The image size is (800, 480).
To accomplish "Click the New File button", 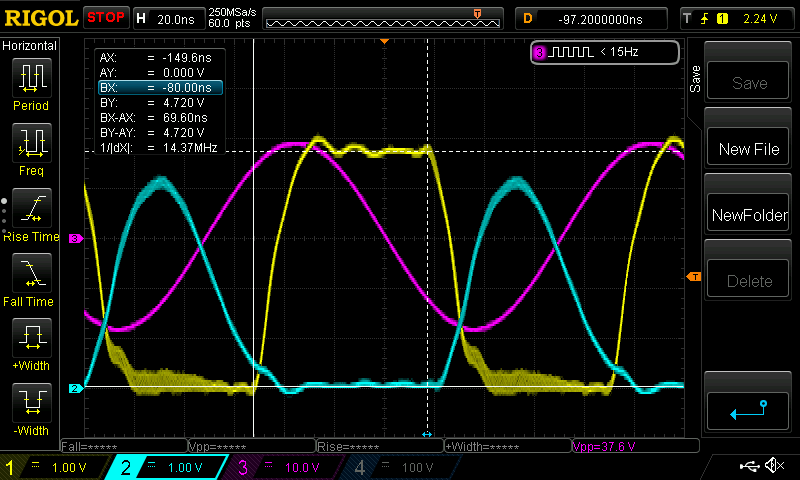I will pyautogui.click(x=748, y=146).
